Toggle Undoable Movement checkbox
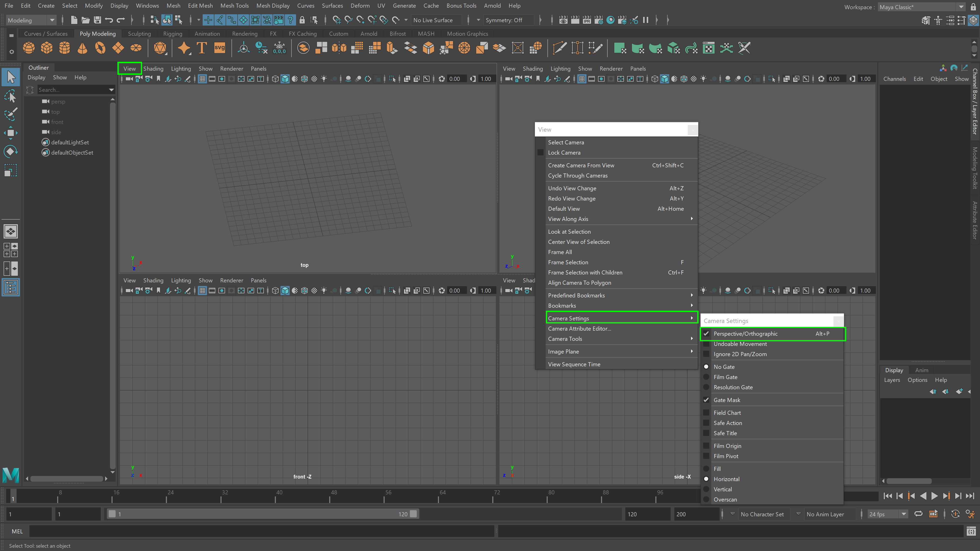This screenshot has height=551, width=980. pyautogui.click(x=740, y=344)
